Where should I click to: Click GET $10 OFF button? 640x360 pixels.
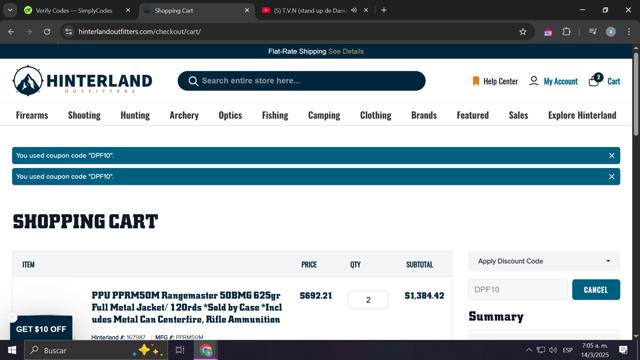pos(41,329)
